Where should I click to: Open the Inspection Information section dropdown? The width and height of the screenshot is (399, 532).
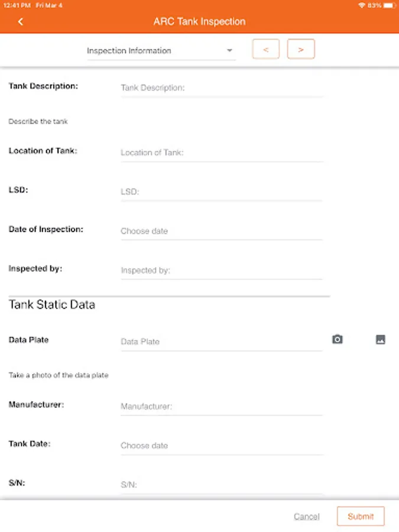point(161,51)
